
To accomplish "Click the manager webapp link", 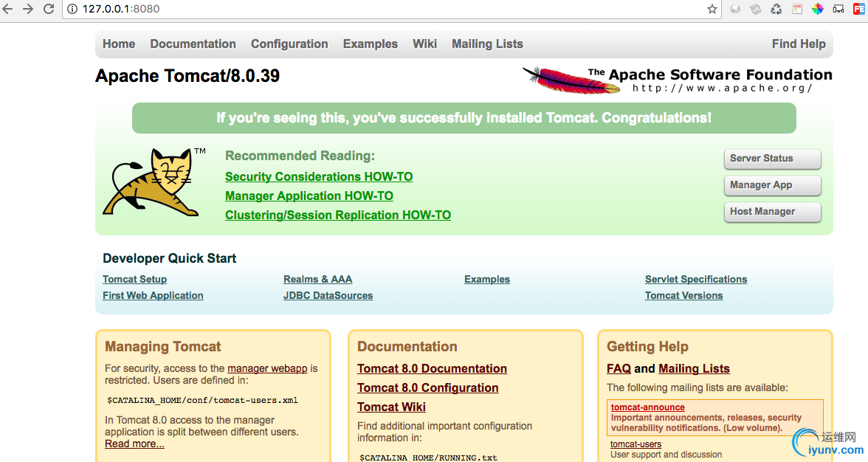I will 267,368.
